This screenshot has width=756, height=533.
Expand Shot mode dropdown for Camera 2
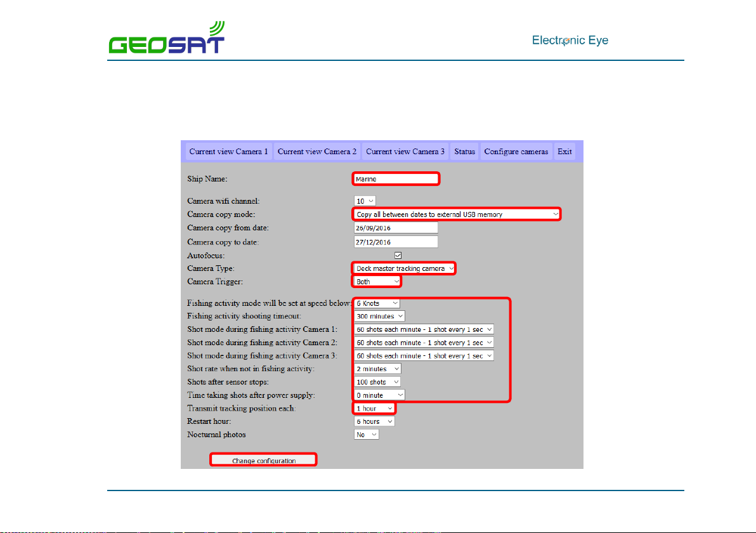pos(424,343)
